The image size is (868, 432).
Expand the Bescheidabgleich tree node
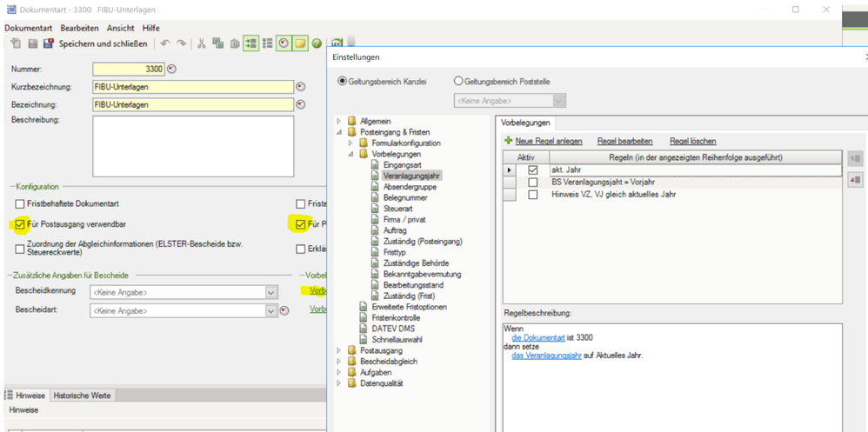coord(339,362)
